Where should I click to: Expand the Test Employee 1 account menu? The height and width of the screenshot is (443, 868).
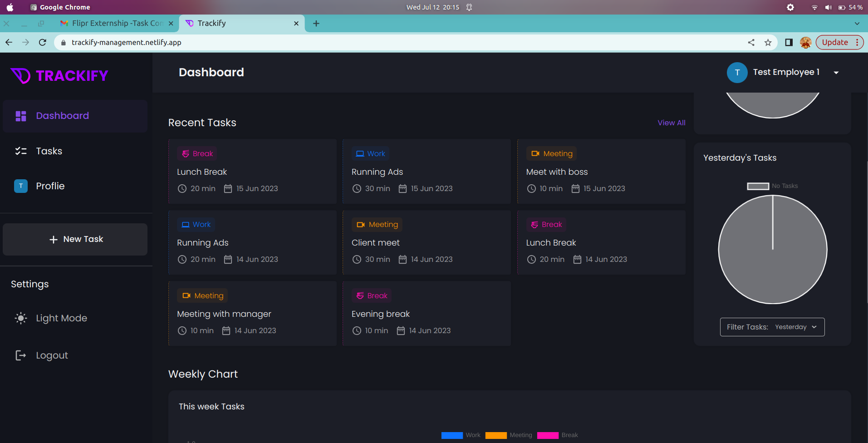point(837,73)
